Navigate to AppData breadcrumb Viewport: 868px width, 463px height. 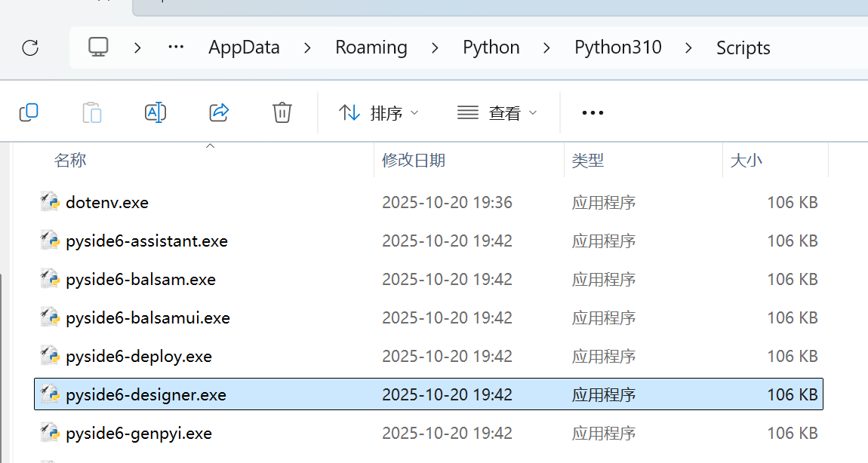[x=244, y=48]
